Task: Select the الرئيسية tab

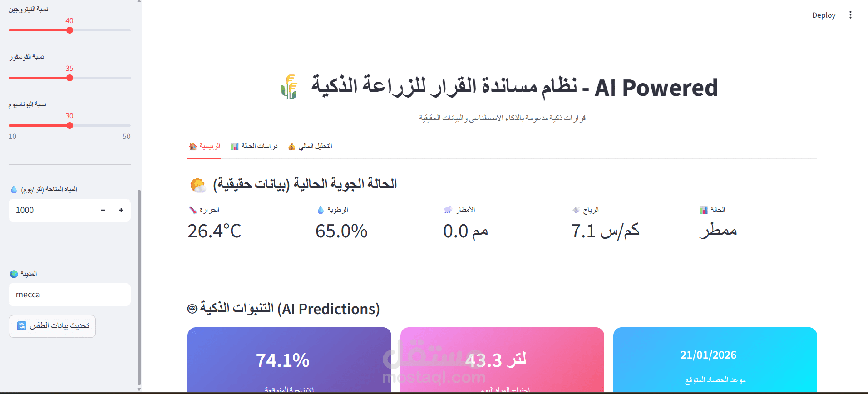Action: [x=204, y=146]
